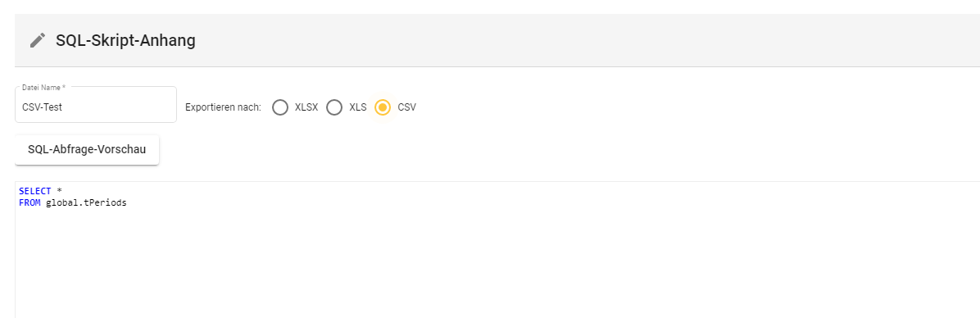Click global.tPeriods in the SQL editor

tap(86, 203)
